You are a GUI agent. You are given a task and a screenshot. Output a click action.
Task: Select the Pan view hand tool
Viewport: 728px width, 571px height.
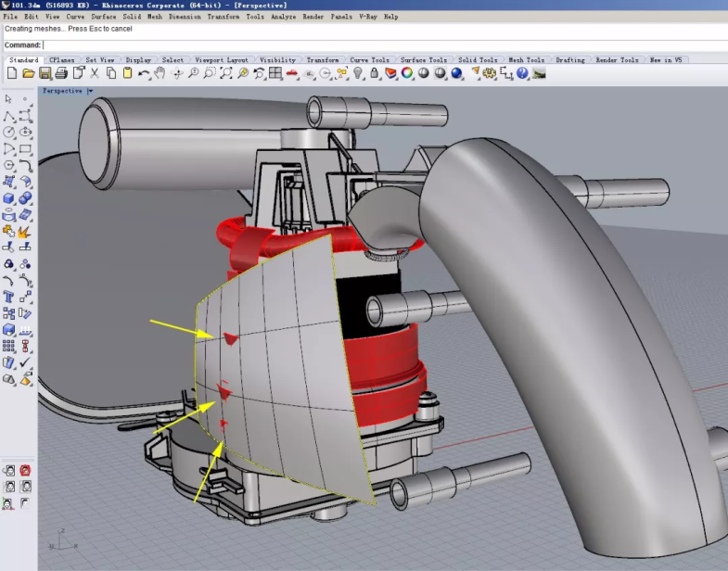tap(160, 73)
